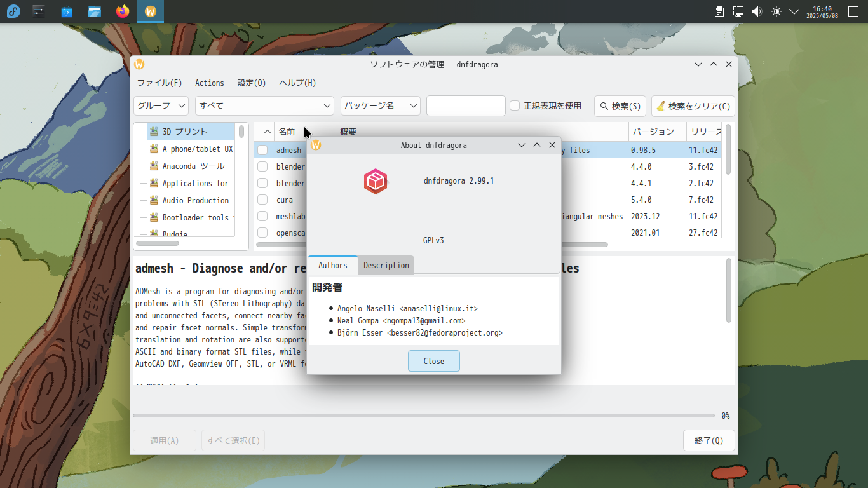This screenshot has width=868, height=488.
Task: Minimize the main window with its down-chevron button
Action: 698,64
